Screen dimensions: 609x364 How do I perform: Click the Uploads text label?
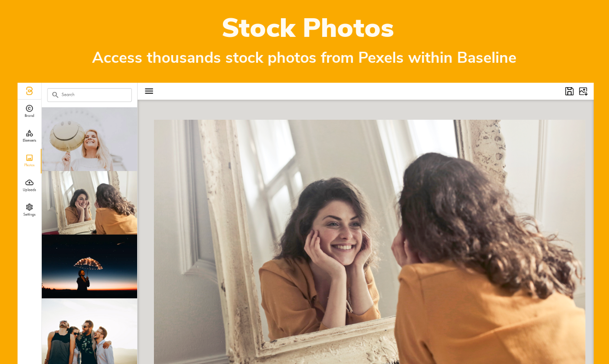(29, 190)
